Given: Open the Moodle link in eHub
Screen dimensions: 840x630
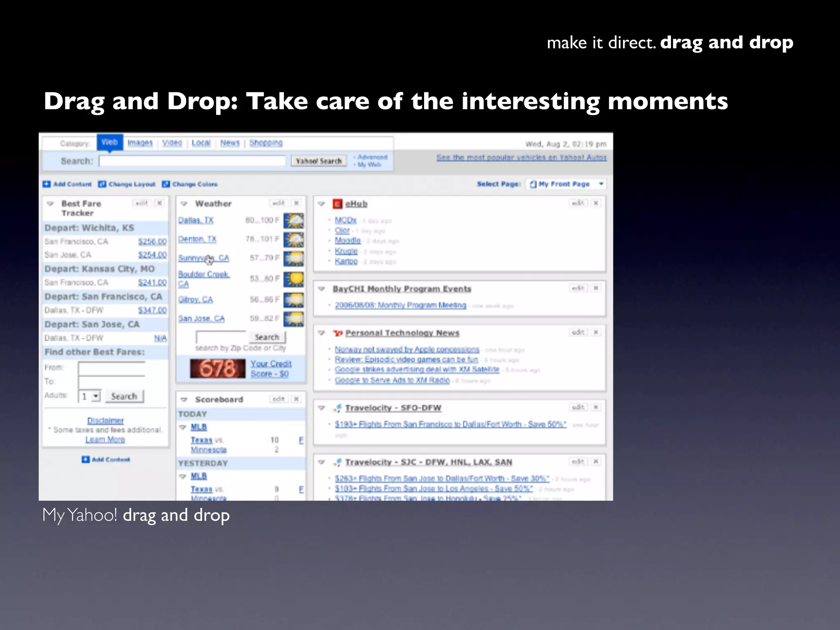Looking at the screenshot, I should 347,240.
